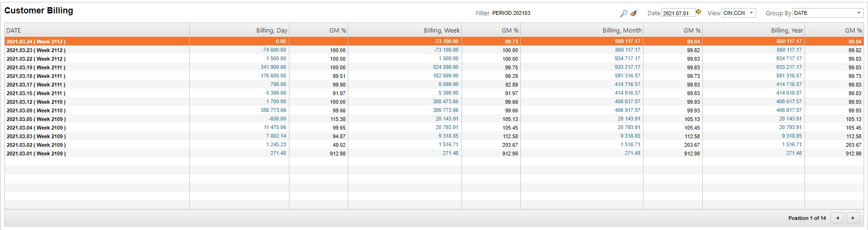Expand the Group By DATE dropdown
This screenshot has width=868, height=230.
(858, 13)
